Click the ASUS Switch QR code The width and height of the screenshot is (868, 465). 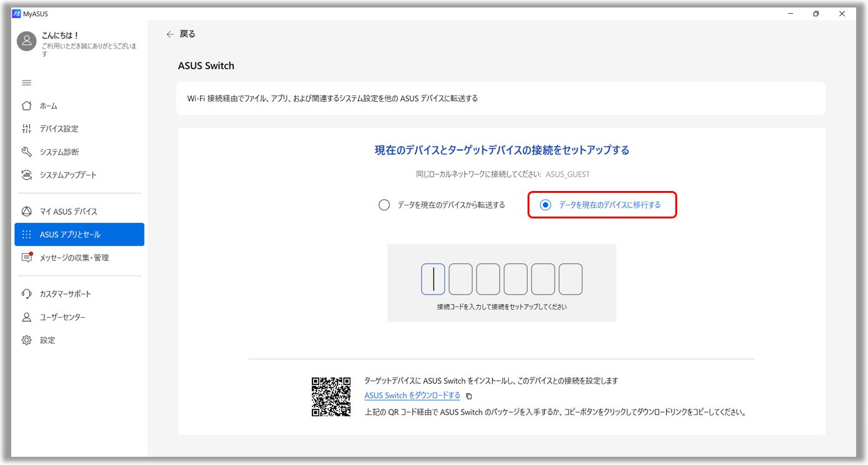[331, 397]
